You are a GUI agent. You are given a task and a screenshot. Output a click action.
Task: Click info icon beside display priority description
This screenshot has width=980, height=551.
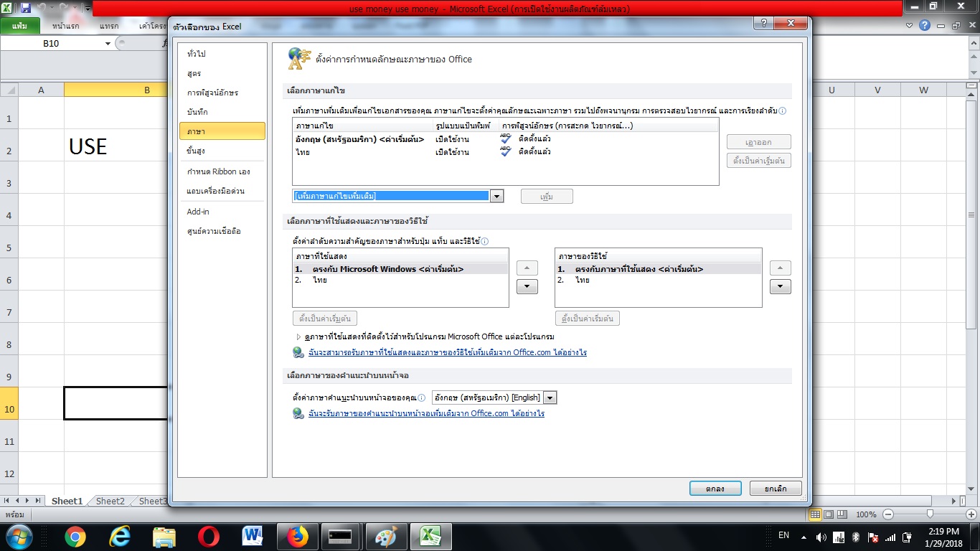(x=485, y=242)
